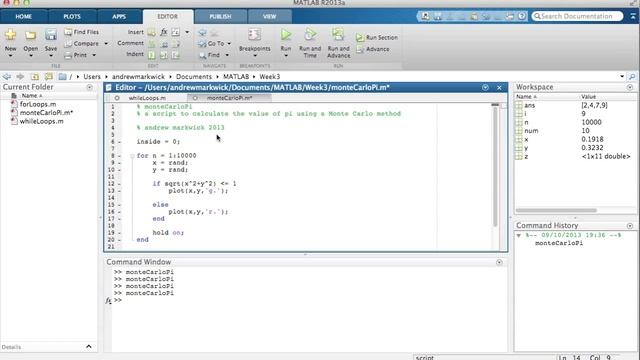Image resolution: width=640 pixels, height=360 pixels.
Task: Click the Up one level folder icon
Action: coord(35,76)
